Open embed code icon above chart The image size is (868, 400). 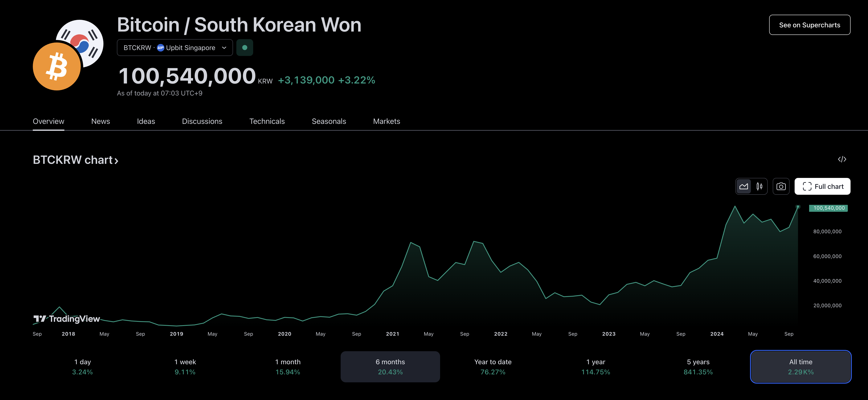pos(842,159)
